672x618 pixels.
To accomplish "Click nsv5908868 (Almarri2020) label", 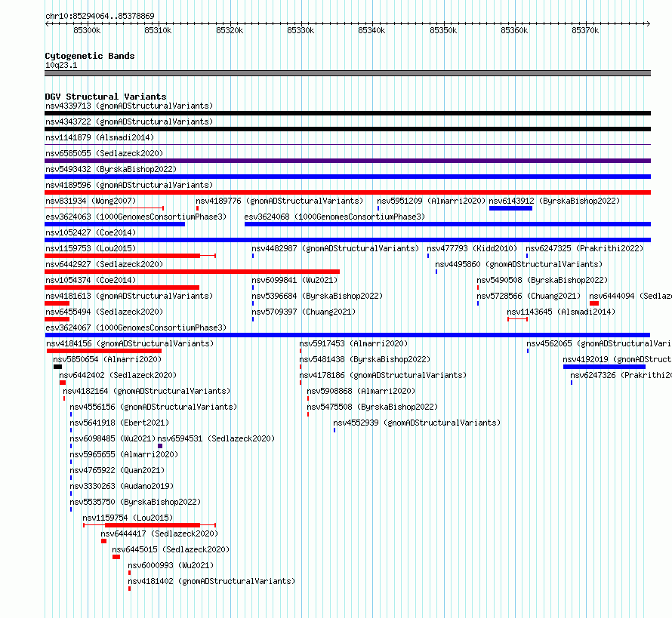I will (x=361, y=391).
